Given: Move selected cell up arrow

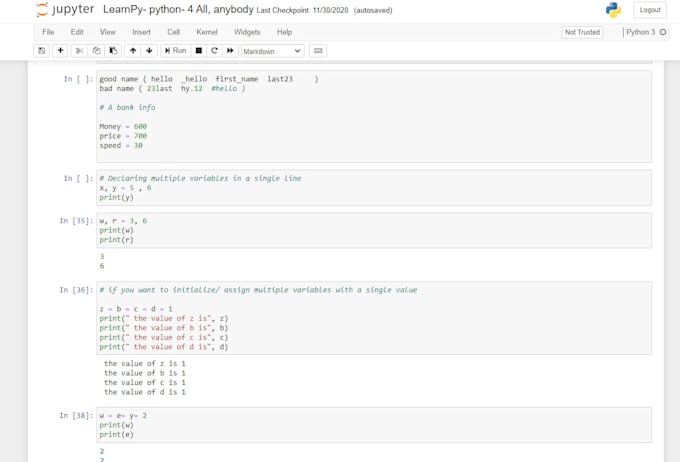Looking at the screenshot, I should point(133,51).
